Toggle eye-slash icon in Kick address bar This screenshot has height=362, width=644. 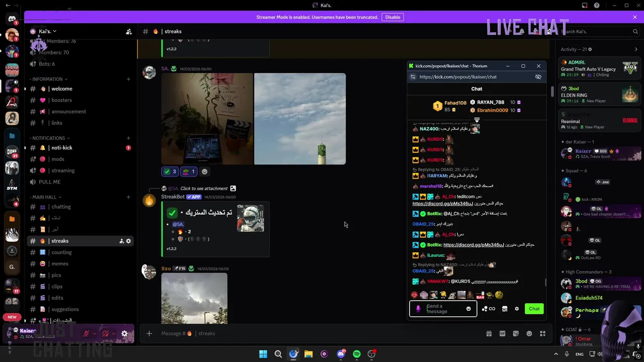538,77
